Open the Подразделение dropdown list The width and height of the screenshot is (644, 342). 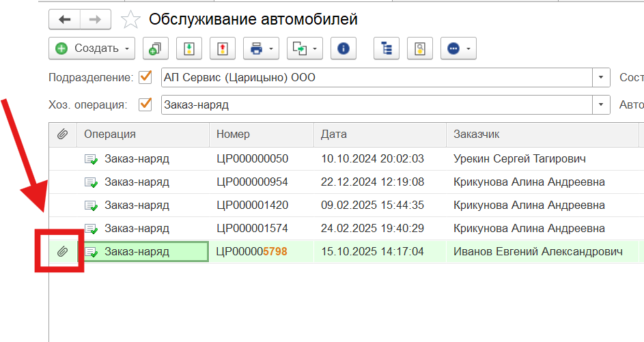pos(601,78)
